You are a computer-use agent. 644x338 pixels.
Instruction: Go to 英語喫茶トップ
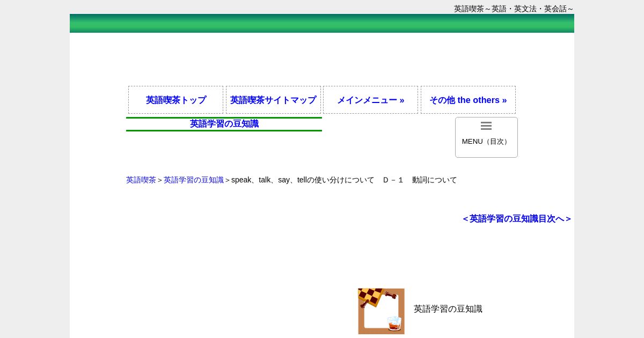point(175,100)
